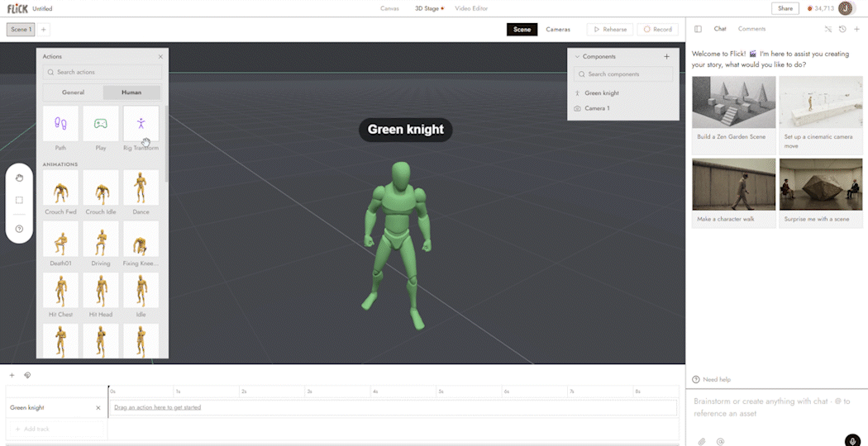The height and width of the screenshot is (446, 868).
Task: Open chat history clock icon
Action: 842,30
